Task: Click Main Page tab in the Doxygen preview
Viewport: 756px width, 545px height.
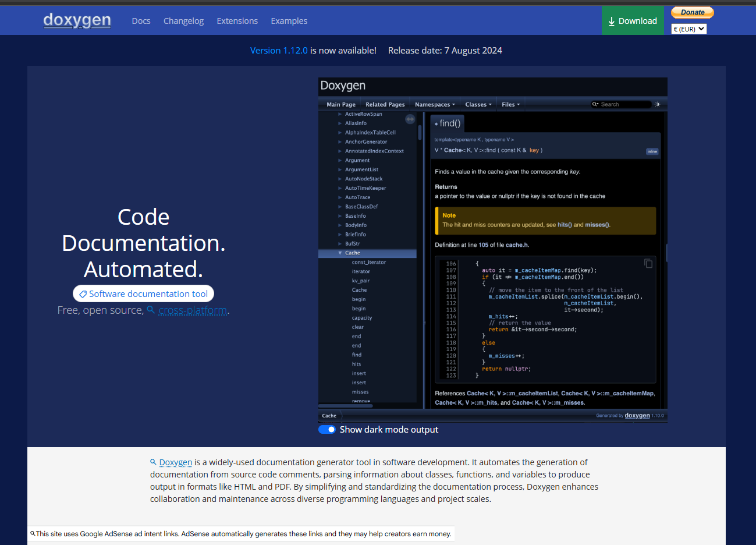Action: point(341,105)
